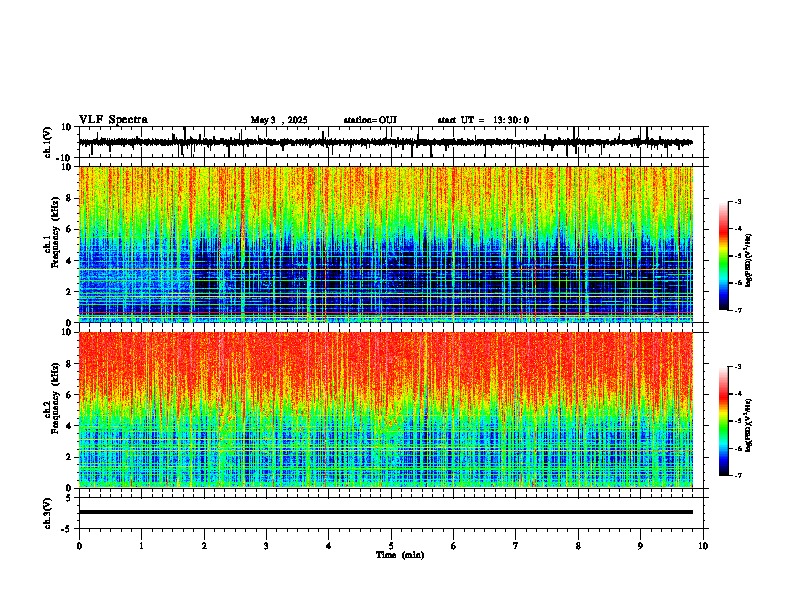The width and height of the screenshot is (792, 612).
Task: Click time axis tick label 5
Action: tap(391, 546)
